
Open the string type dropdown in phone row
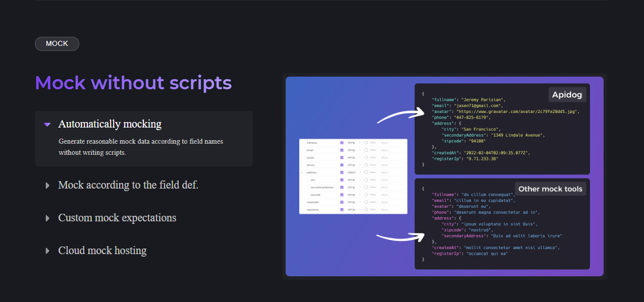[354, 165]
